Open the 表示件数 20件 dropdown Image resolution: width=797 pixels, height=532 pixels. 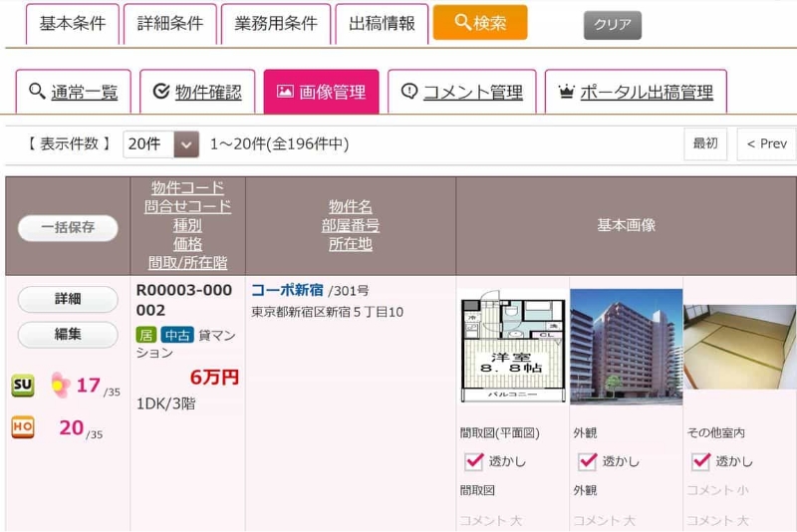(161, 144)
